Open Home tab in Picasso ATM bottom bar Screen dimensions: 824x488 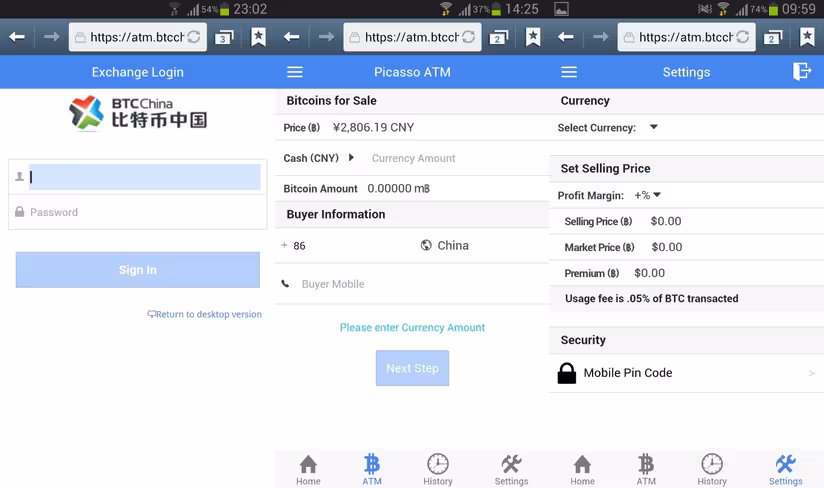308,470
